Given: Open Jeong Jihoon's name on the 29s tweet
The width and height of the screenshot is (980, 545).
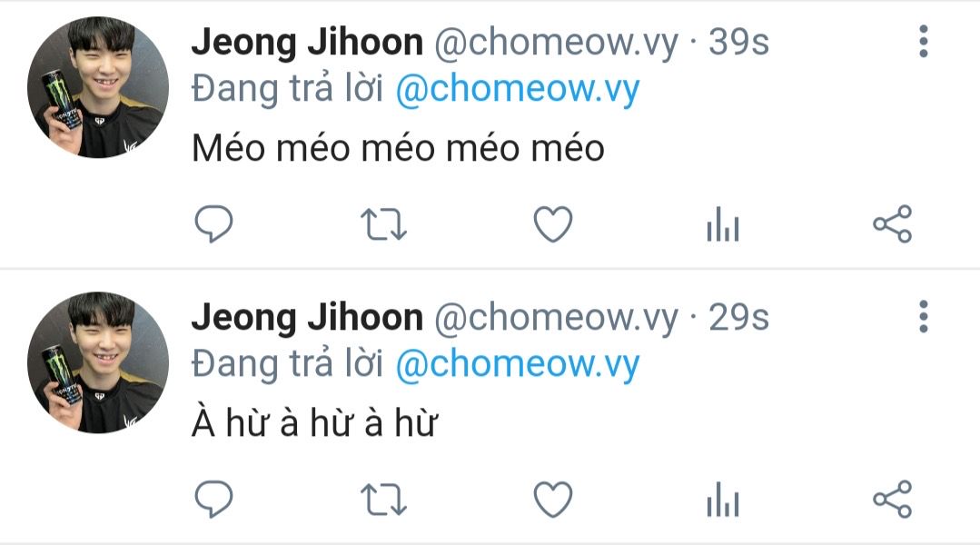Looking at the screenshot, I should tap(308, 318).
